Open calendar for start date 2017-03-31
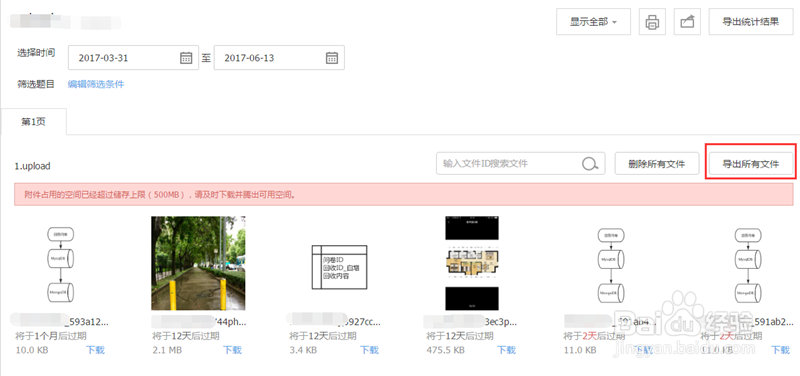 (x=186, y=58)
